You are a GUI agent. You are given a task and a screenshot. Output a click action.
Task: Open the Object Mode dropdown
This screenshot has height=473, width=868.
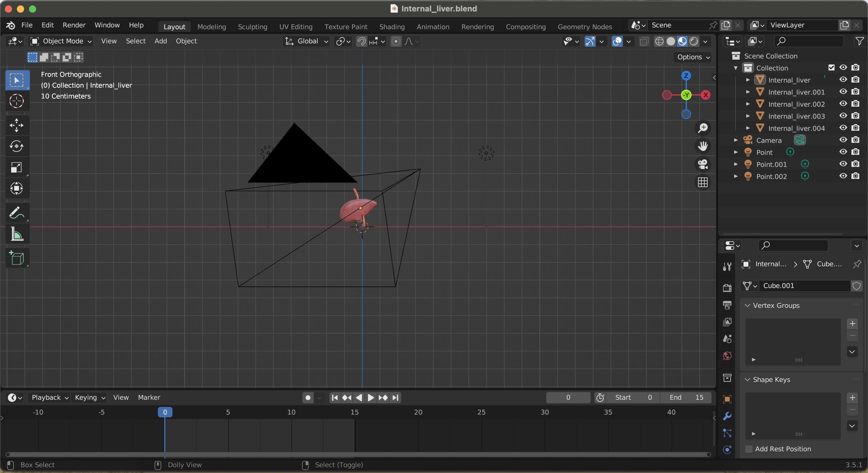(61, 41)
